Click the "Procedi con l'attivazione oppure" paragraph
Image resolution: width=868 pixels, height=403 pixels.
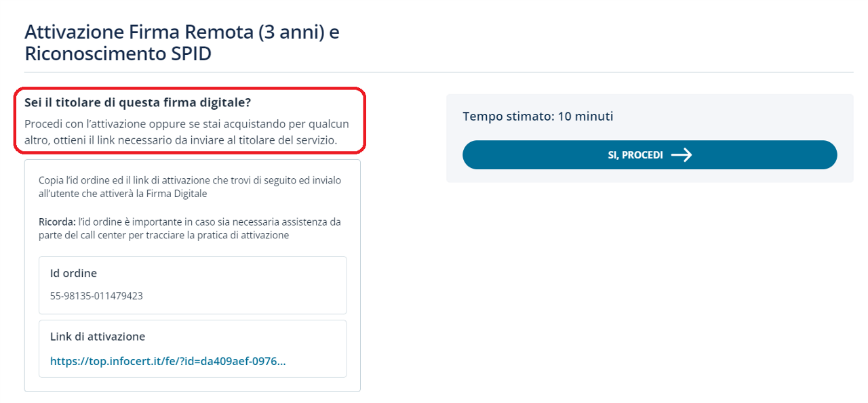point(186,124)
